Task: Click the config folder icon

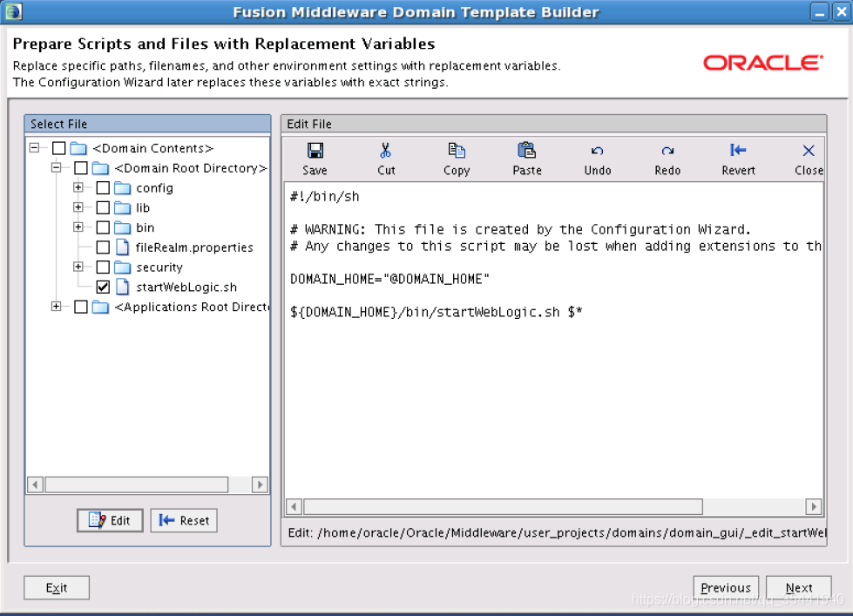Action: [x=122, y=188]
